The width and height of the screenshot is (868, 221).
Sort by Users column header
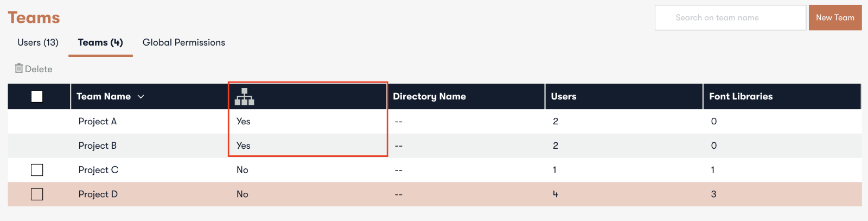(564, 97)
